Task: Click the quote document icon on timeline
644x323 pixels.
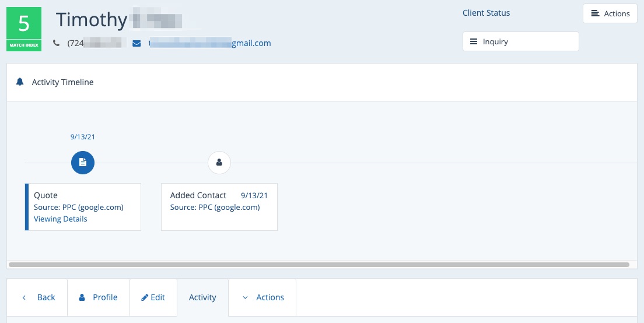Action: tap(83, 163)
